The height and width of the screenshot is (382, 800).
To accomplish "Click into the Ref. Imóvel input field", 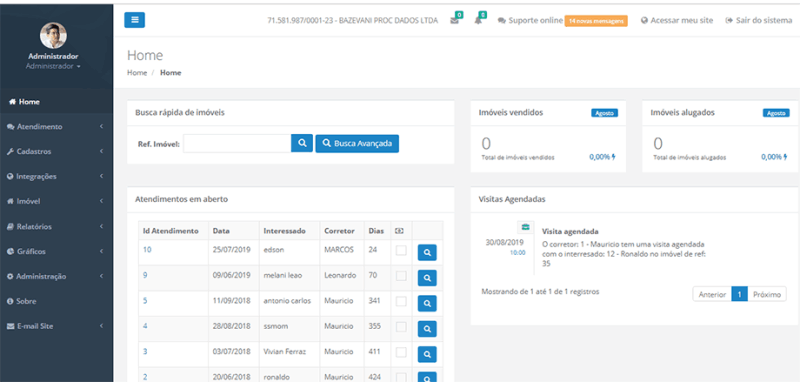I will coord(237,144).
